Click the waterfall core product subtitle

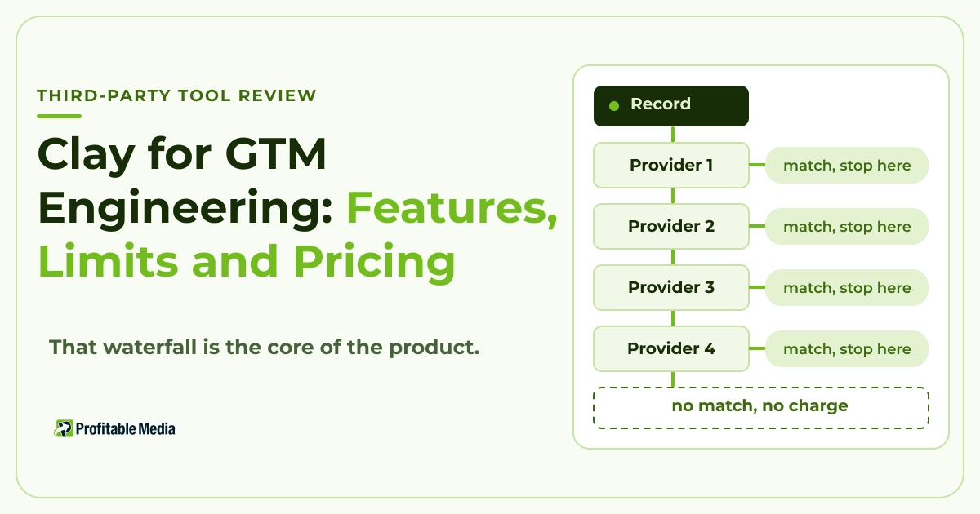tap(264, 347)
